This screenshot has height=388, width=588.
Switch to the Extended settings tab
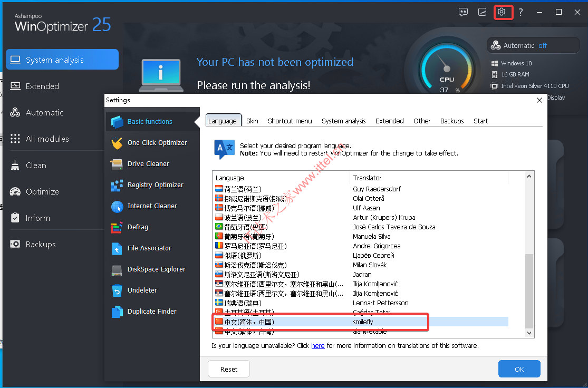point(389,121)
